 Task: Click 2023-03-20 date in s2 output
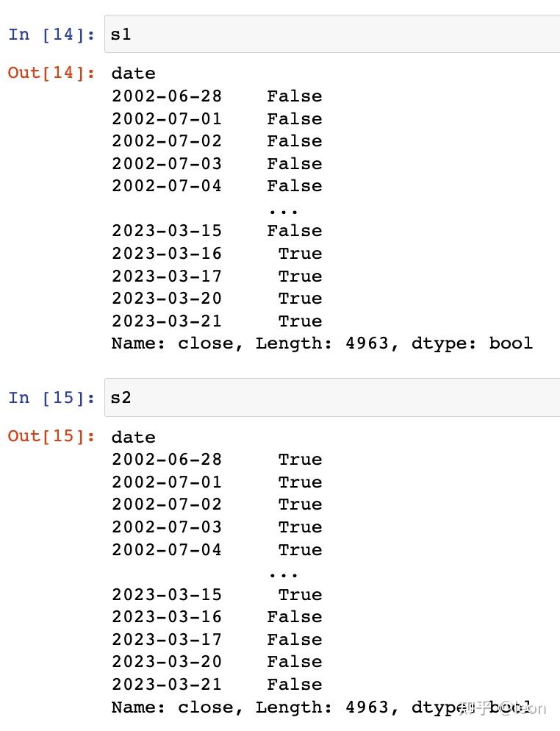[x=167, y=661]
